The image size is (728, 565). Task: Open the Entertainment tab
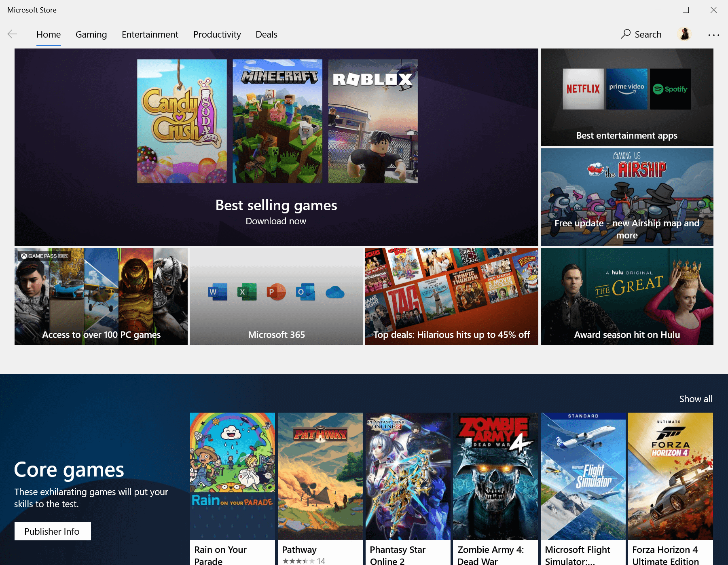[150, 34]
